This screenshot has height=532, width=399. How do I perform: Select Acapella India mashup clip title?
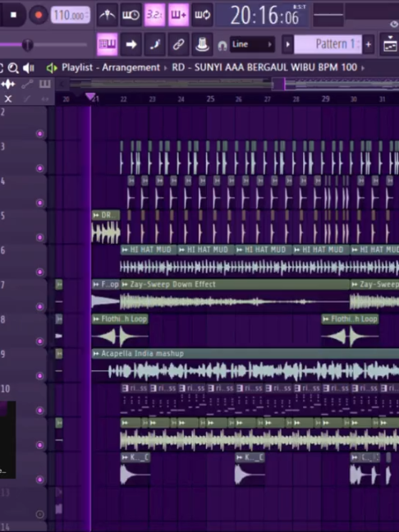coord(143,354)
